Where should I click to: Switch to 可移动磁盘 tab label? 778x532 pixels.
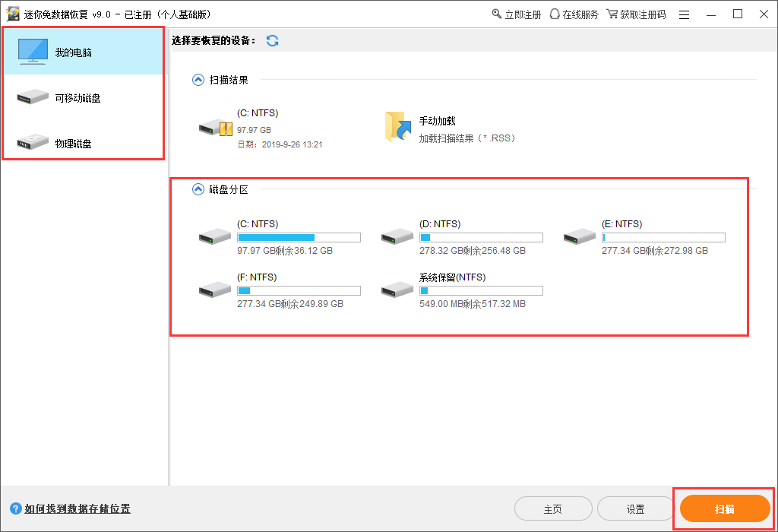pos(78,98)
